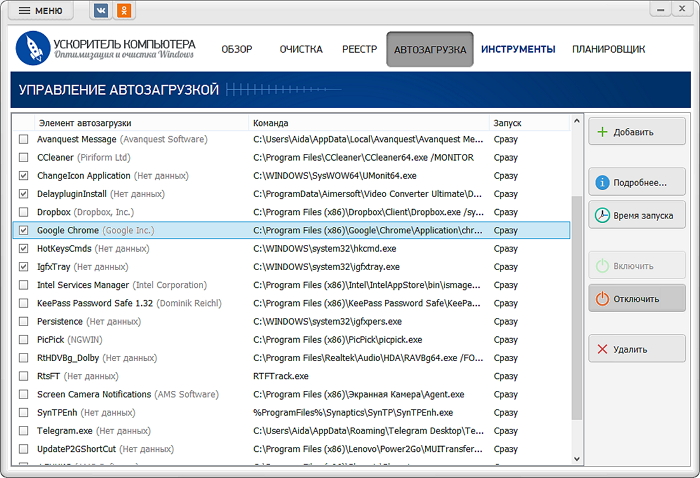Open the VK social network icon
This screenshot has height=478, width=700.
101,11
